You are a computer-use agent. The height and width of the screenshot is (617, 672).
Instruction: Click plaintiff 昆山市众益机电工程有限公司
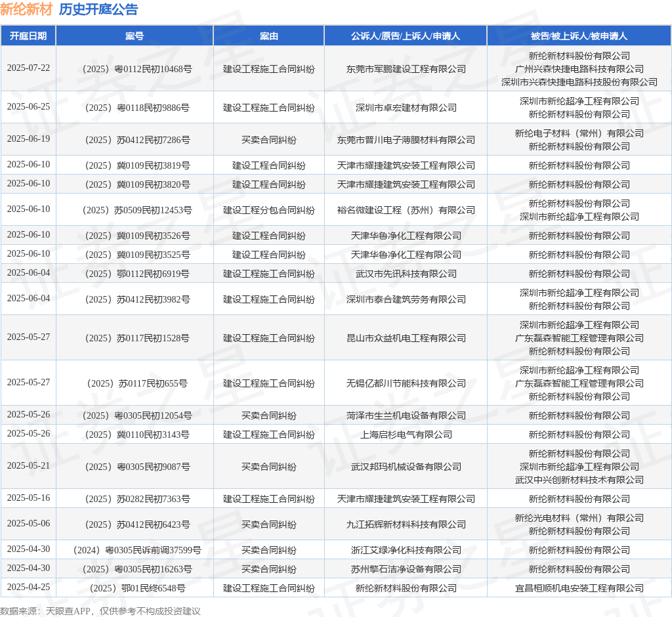tap(406, 338)
